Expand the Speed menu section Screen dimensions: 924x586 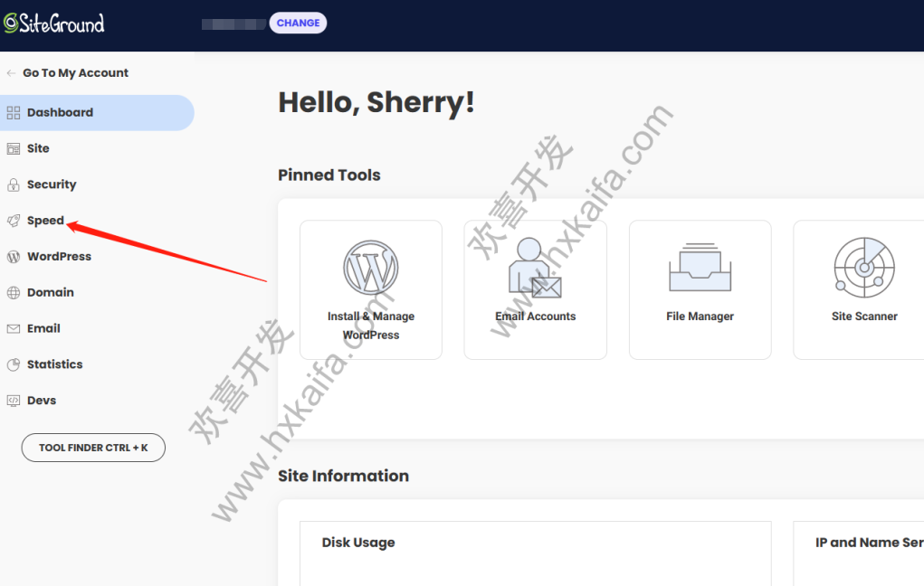[x=45, y=221]
